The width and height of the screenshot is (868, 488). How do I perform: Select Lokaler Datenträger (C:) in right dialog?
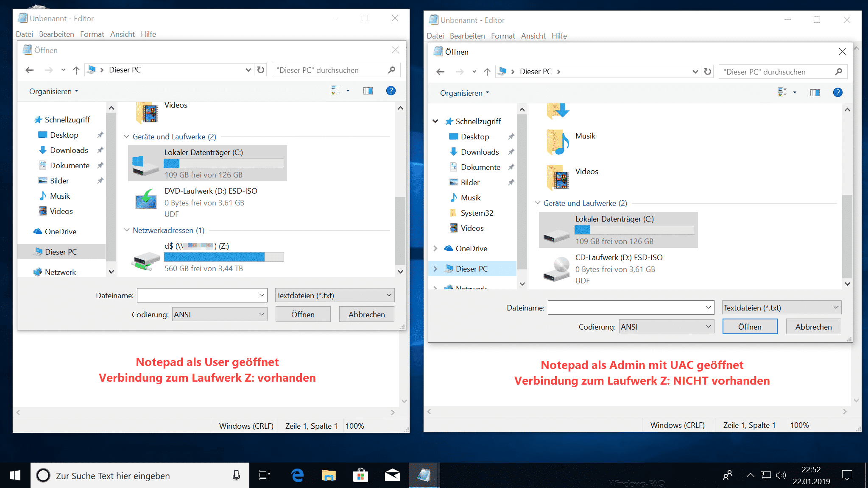click(x=618, y=230)
